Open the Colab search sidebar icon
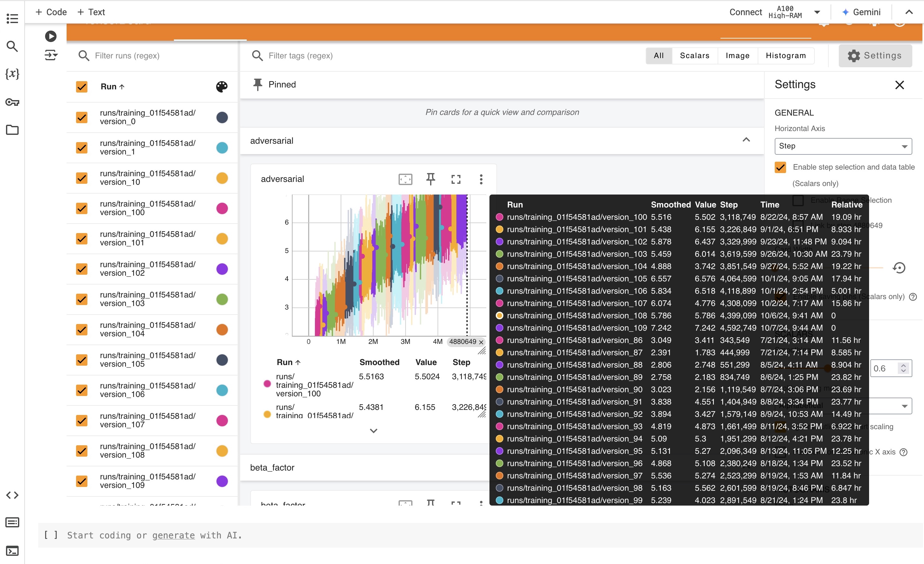This screenshot has height=564, width=924. (x=12, y=46)
